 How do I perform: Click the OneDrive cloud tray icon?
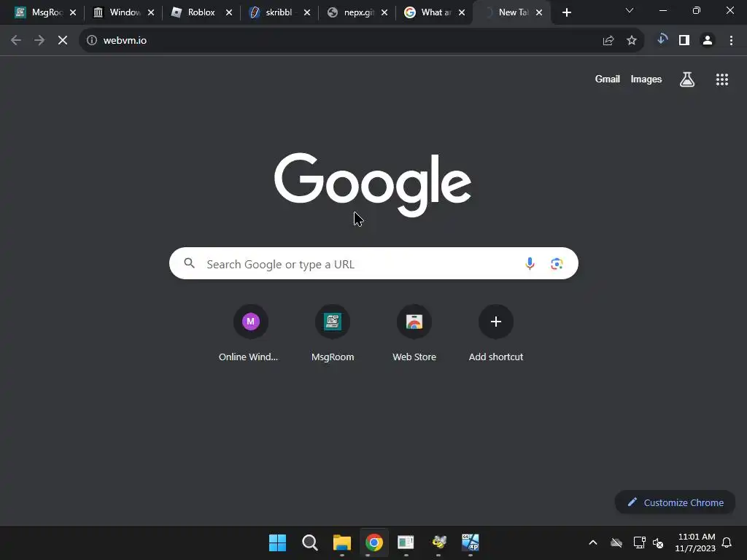616,542
